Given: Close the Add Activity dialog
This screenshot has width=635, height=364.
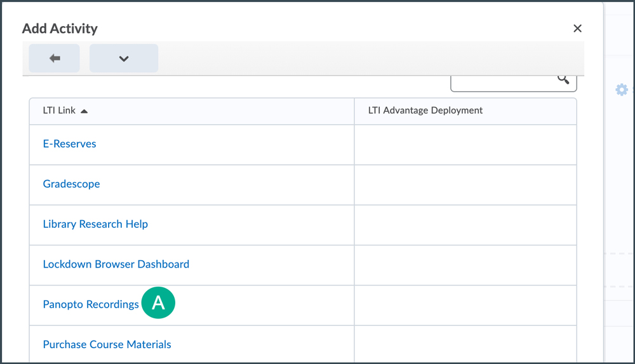Looking at the screenshot, I should [577, 29].
